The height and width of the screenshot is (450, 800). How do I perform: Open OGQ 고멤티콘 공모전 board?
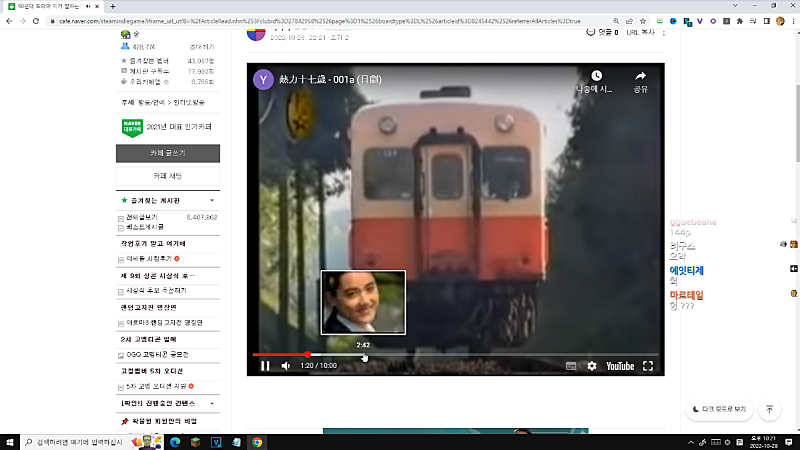coord(157,355)
